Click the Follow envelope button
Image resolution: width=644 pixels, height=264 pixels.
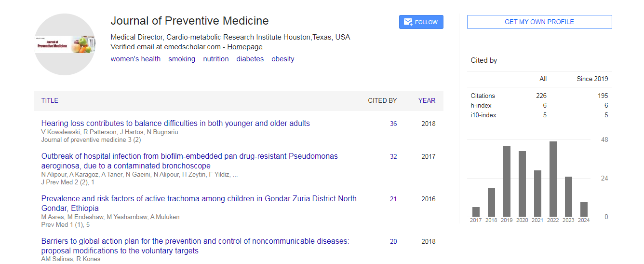tap(421, 22)
